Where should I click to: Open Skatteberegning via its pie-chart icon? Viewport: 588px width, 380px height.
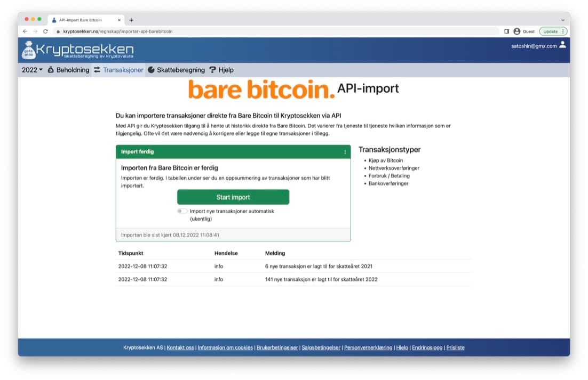[x=152, y=70]
